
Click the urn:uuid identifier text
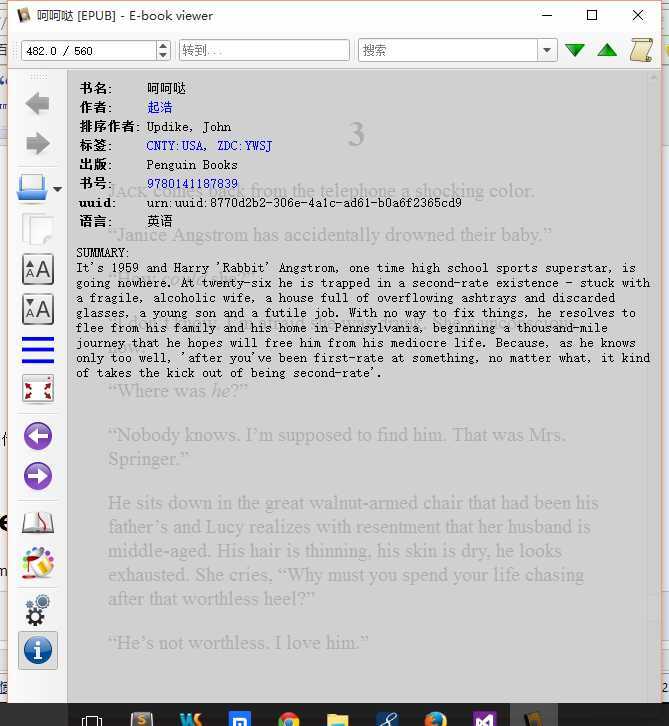tap(304, 203)
